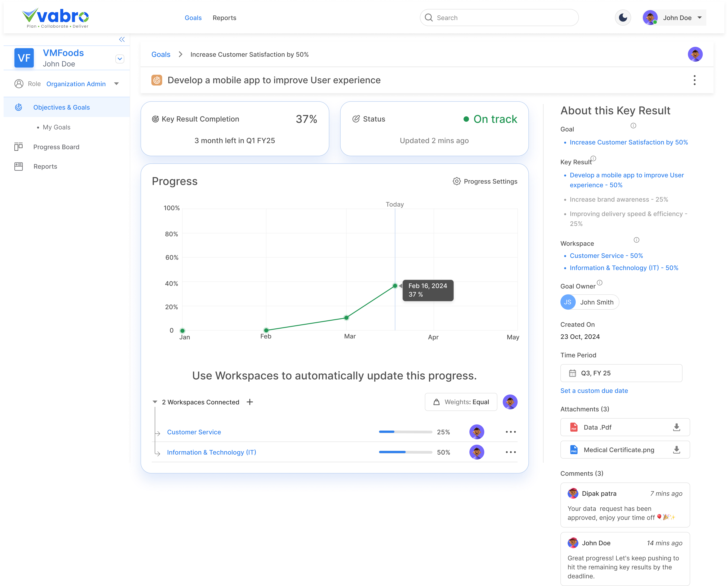Collapse sidebar with double chevron icon
This screenshot has width=728, height=586.
click(122, 39)
